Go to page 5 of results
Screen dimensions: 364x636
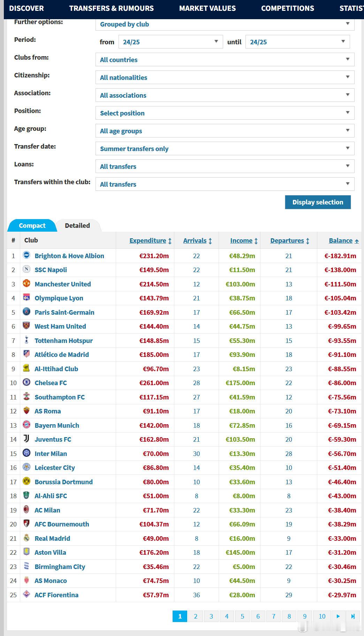[242, 616]
